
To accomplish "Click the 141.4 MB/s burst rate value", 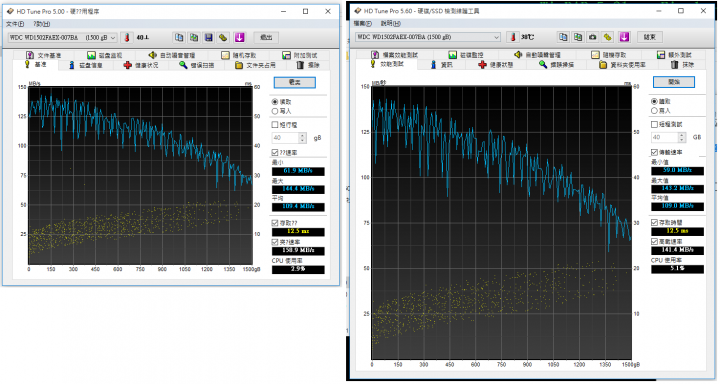I will (677, 250).
